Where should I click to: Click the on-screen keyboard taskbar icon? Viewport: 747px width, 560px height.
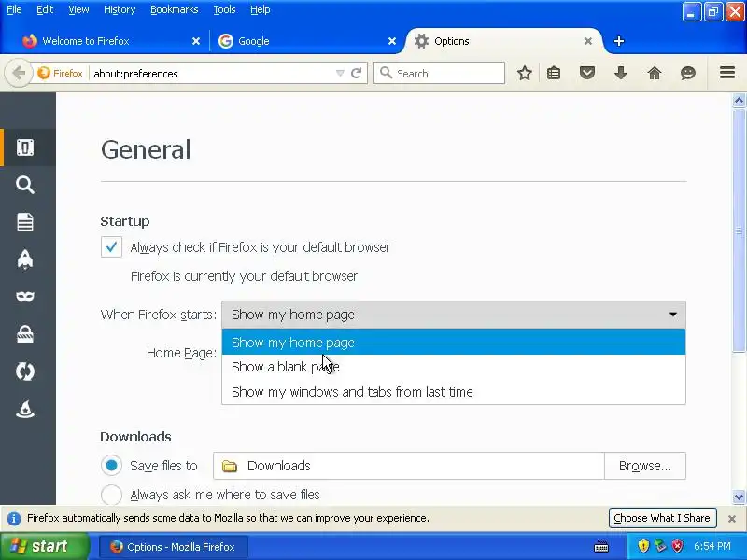click(x=601, y=546)
